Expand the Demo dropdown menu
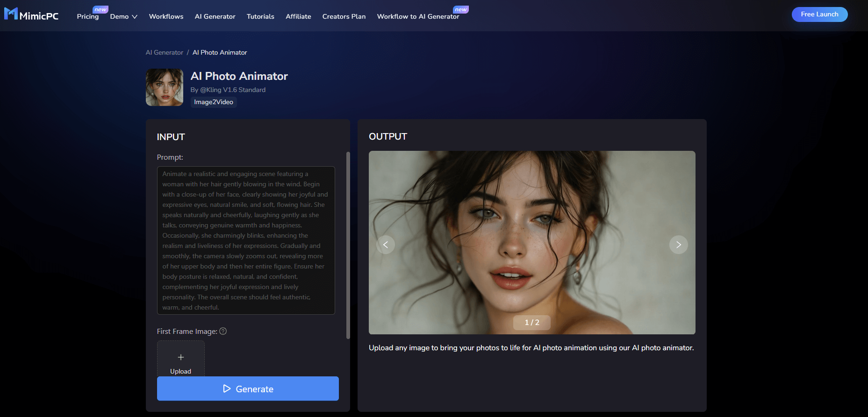This screenshot has height=417, width=868. coord(123,16)
